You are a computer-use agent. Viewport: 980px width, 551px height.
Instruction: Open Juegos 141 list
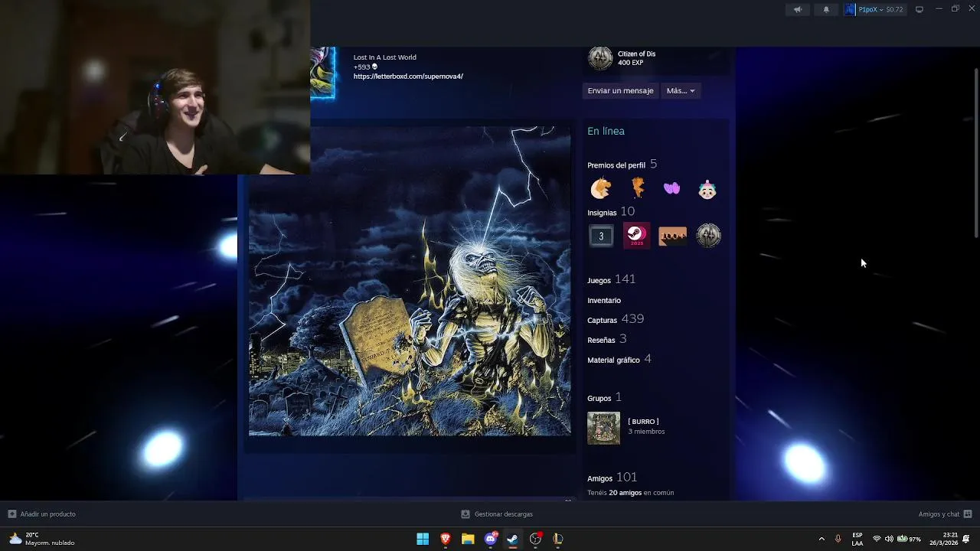click(611, 279)
